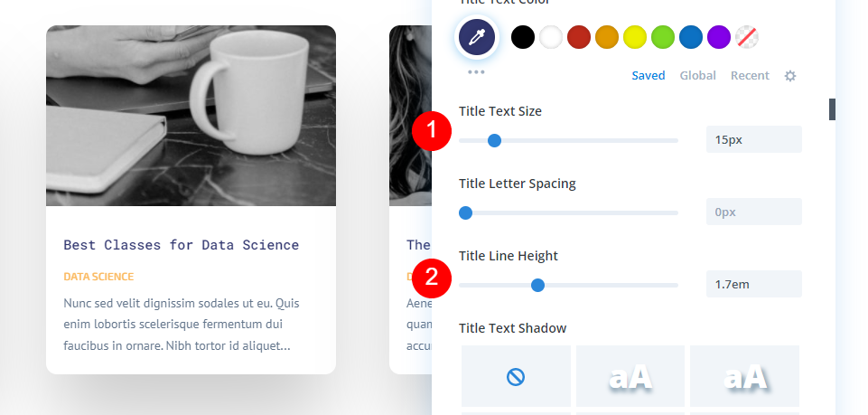Open the three-dot more options icon
This screenshot has height=415, width=868.
pos(476,71)
